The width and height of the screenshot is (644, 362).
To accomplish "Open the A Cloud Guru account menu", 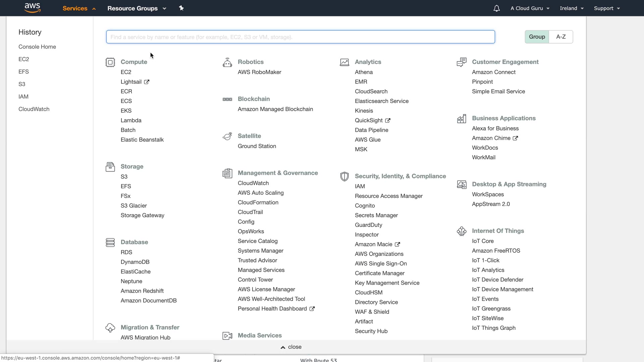I will tap(530, 8).
